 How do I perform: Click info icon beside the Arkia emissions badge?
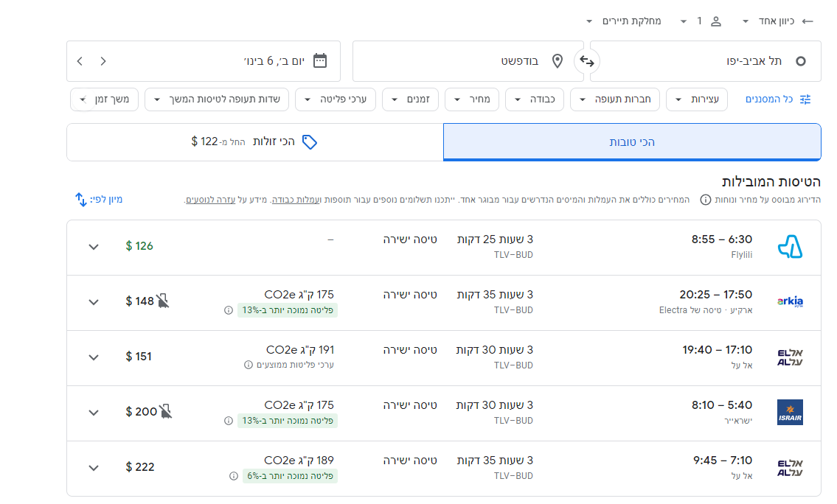click(229, 310)
